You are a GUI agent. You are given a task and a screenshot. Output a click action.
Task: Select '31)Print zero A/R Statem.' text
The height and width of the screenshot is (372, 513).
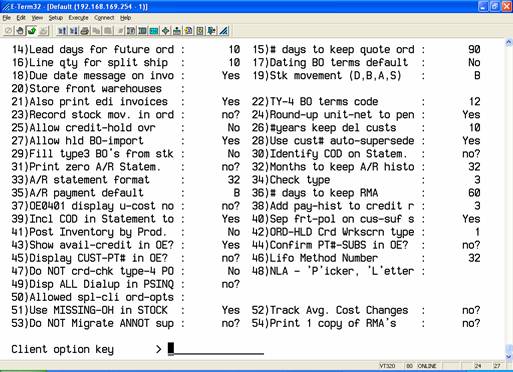[87, 166]
